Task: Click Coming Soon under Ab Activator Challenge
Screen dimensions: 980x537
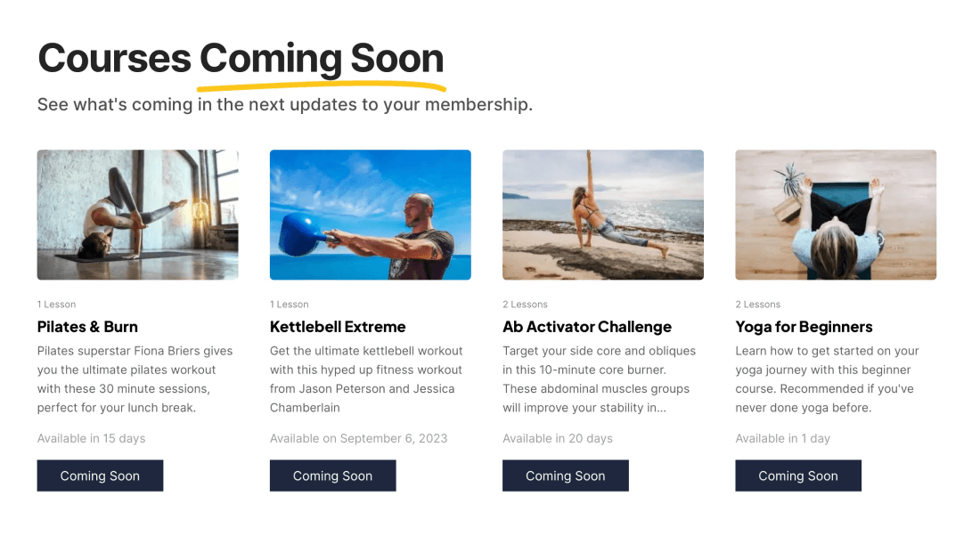Action: pyautogui.click(x=566, y=476)
